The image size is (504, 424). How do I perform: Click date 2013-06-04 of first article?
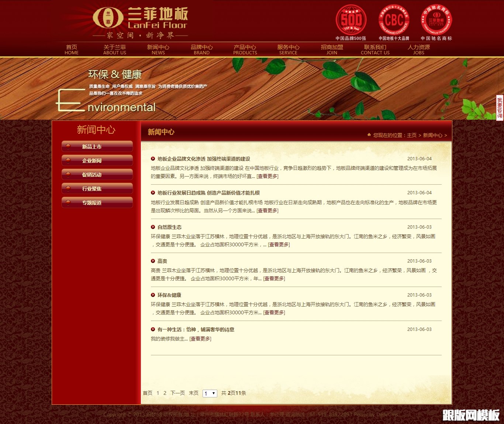420,159
